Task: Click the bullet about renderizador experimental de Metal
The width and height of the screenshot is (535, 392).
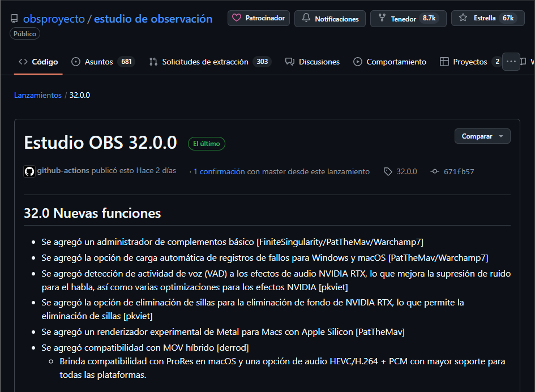Action: (x=223, y=331)
